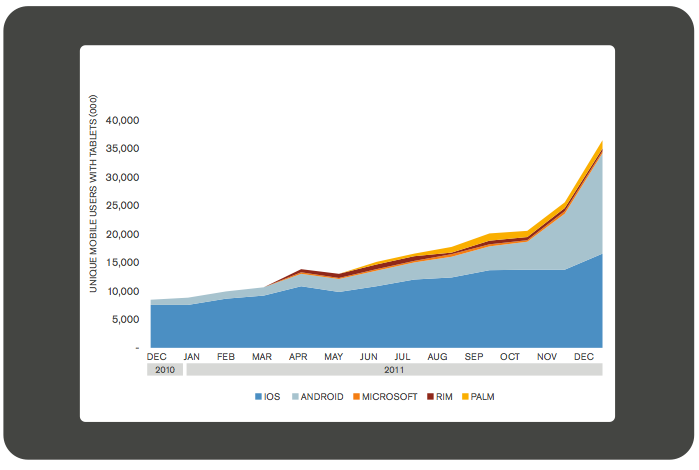Click the Microsoft orange legend swatch

356,396
